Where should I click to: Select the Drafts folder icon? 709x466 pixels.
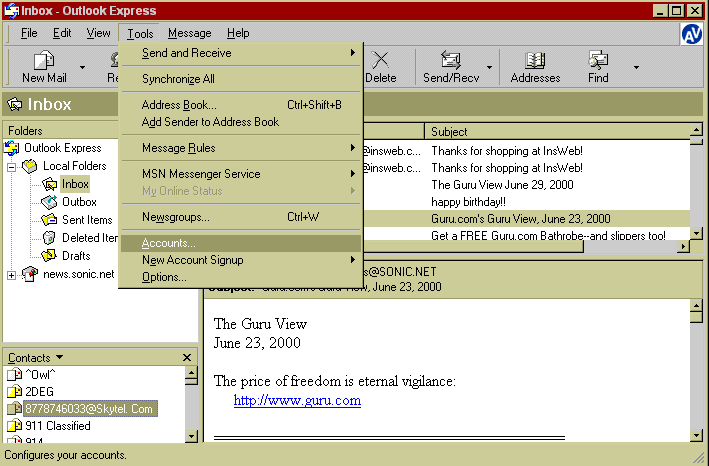(49, 256)
